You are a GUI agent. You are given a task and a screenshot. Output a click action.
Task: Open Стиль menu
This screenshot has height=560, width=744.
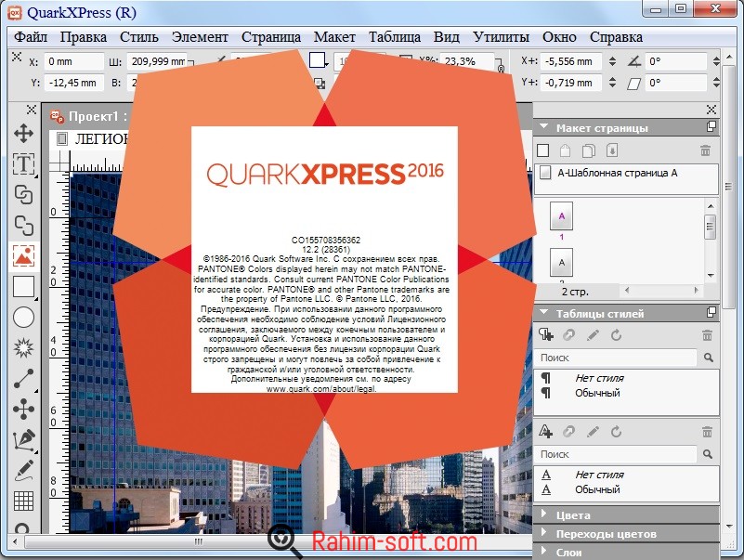click(x=139, y=37)
